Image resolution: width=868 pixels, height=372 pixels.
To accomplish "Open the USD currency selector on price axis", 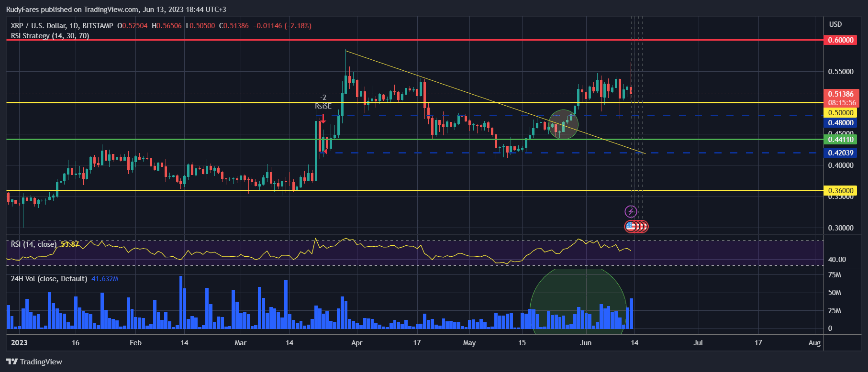I will tap(835, 24).
